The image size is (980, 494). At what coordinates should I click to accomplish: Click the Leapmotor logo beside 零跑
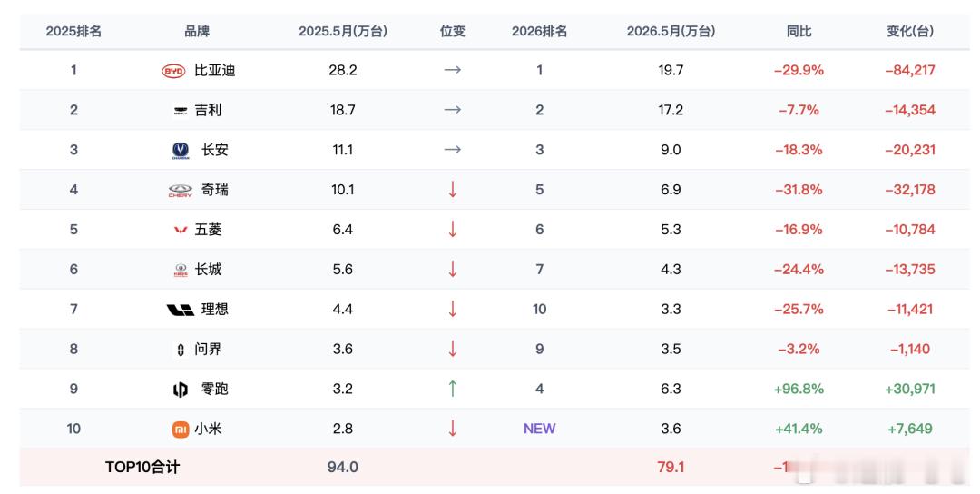(x=181, y=390)
